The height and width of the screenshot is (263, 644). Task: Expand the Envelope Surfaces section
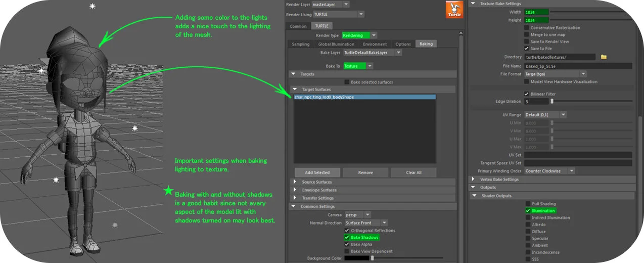pos(295,190)
